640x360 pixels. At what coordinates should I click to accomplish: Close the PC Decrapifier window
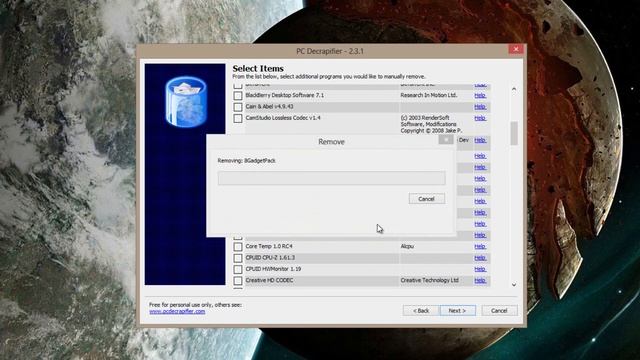(x=516, y=49)
